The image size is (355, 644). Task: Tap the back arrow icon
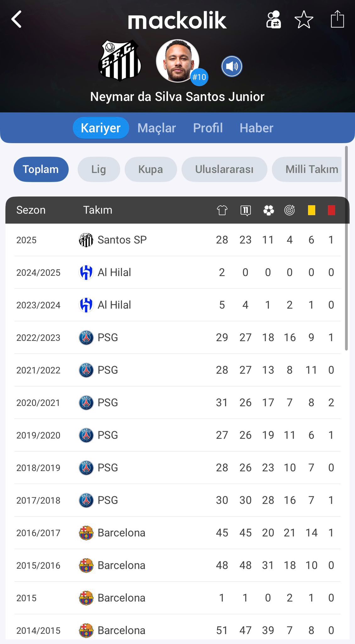click(x=17, y=19)
